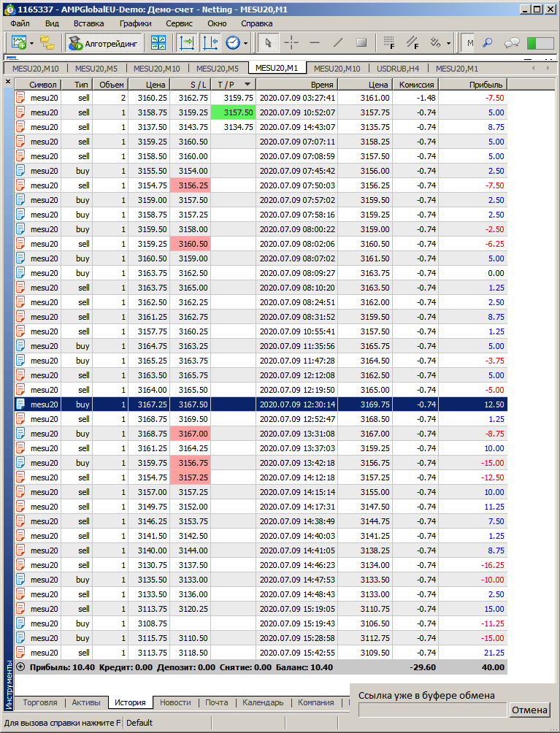Expand the timeframes clock dropdown arrow
This screenshot has height=733, width=560.
pos(245,44)
